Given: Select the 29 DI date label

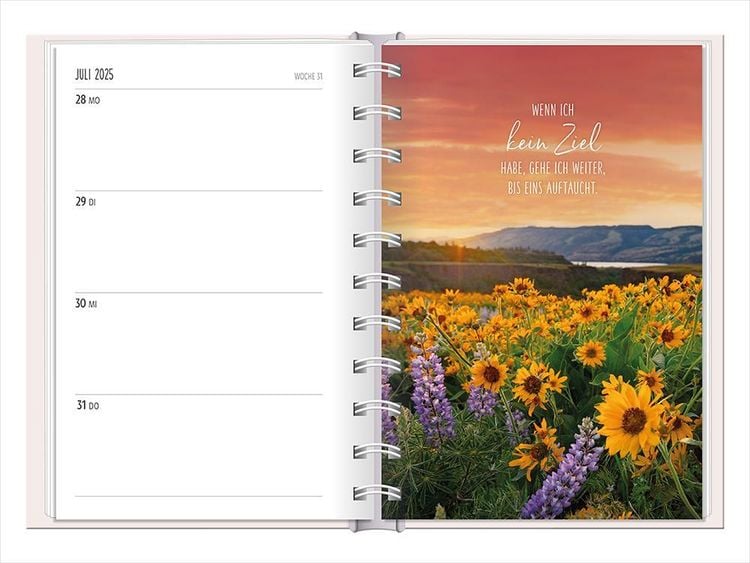Looking at the screenshot, I should point(86,202).
